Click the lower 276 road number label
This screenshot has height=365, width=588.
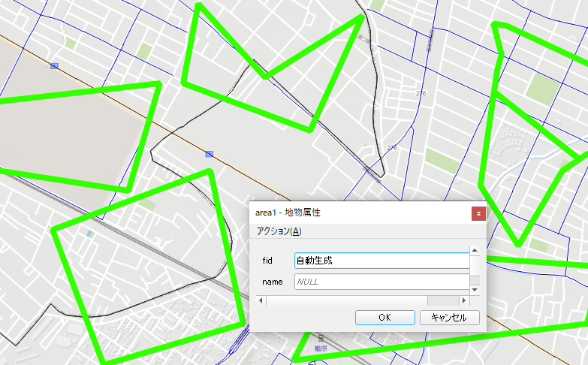tap(391, 148)
